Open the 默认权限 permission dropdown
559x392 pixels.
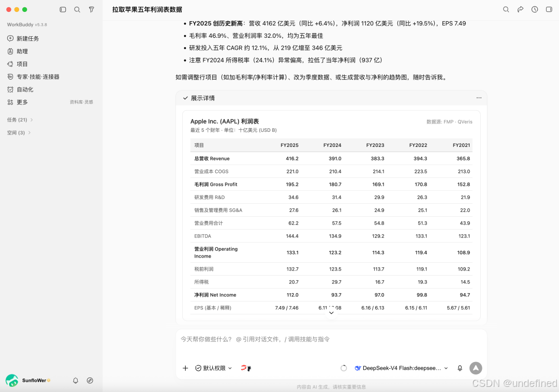click(214, 368)
